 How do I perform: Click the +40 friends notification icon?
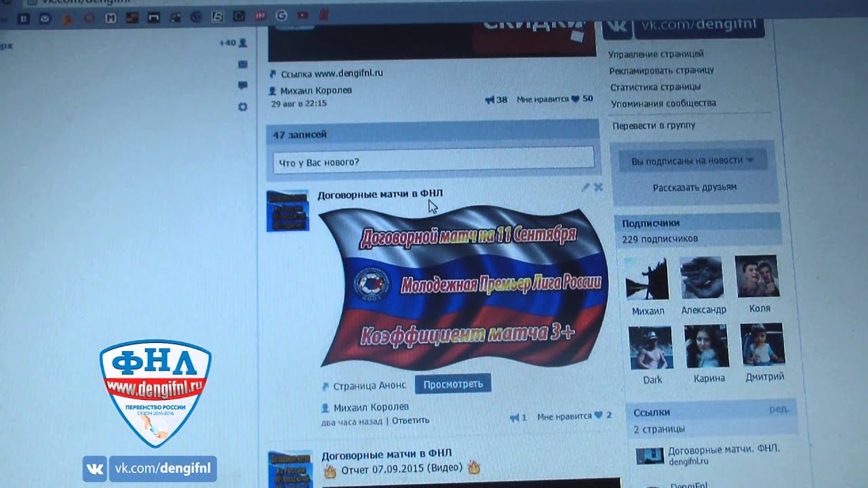[x=233, y=43]
